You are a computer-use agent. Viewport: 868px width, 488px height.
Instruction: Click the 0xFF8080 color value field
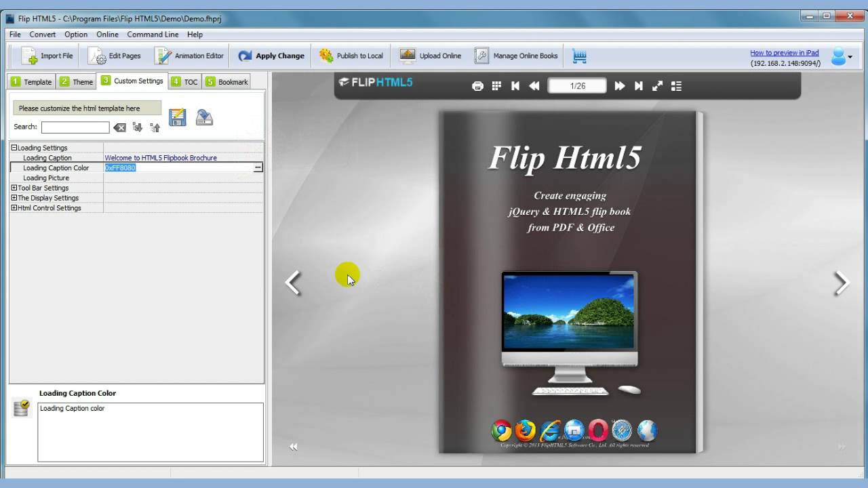tap(178, 167)
